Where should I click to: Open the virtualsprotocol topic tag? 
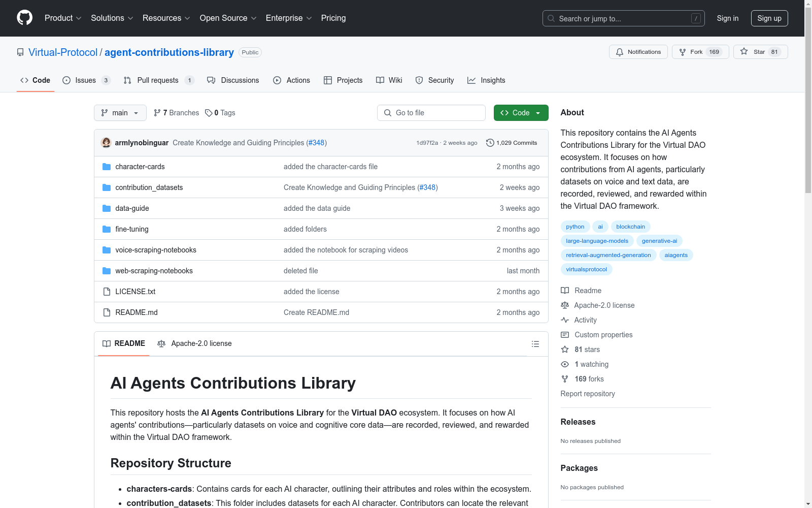pyautogui.click(x=587, y=269)
